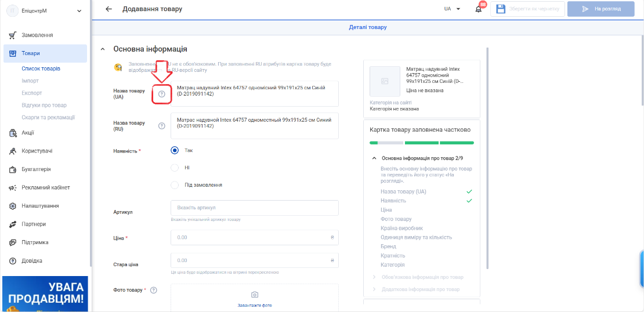Click the Довідка question mark icon
The image size is (644, 312).
click(x=12, y=261)
